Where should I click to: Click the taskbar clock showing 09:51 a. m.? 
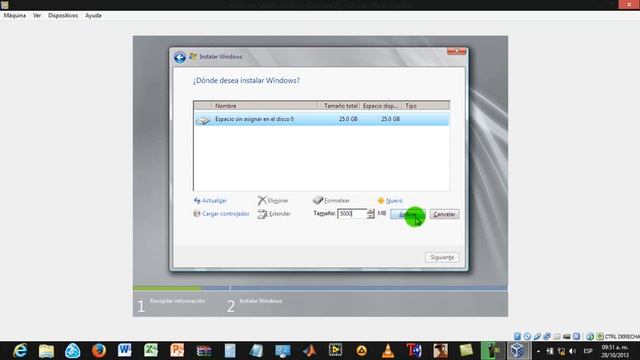[x=615, y=351]
